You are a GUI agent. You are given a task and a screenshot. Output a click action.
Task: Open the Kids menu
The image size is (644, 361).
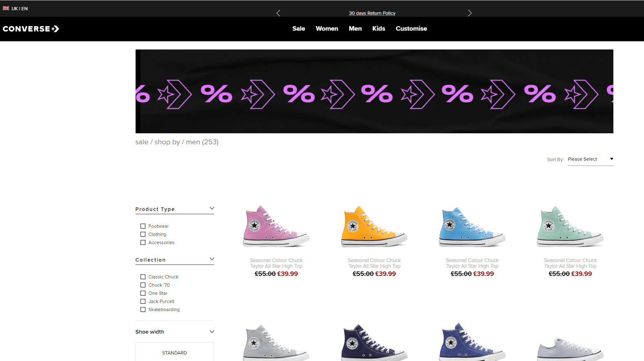[x=379, y=29]
